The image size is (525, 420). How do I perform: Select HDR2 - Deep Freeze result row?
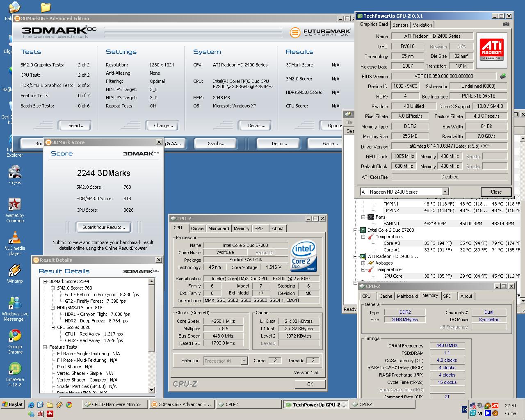click(96, 321)
